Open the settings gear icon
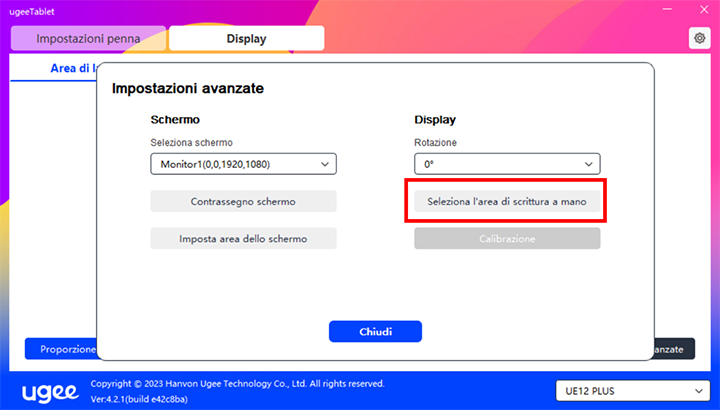Screen dimensions: 720x410 pos(697,38)
